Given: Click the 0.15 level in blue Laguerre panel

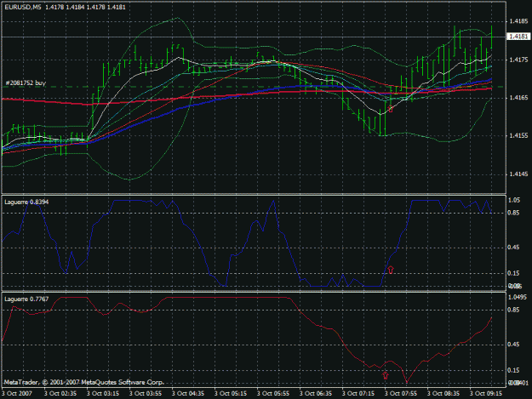Looking at the screenshot, I should pos(513,273).
